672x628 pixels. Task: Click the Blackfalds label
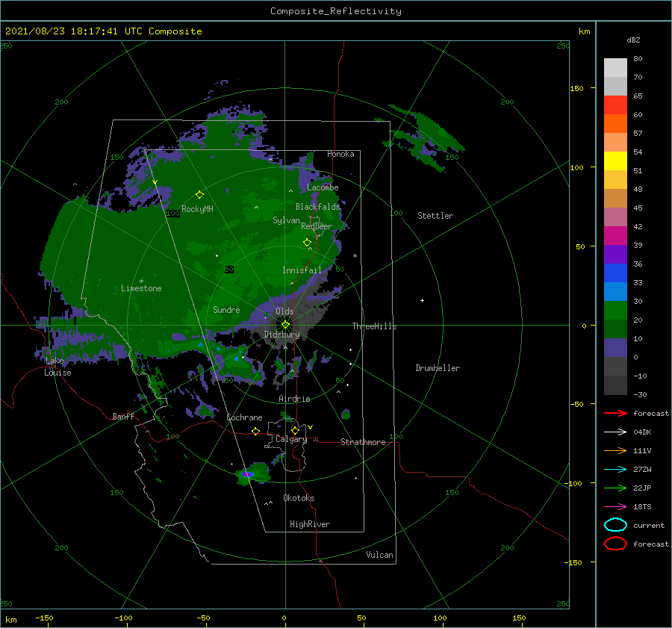pyautogui.click(x=317, y=207)
